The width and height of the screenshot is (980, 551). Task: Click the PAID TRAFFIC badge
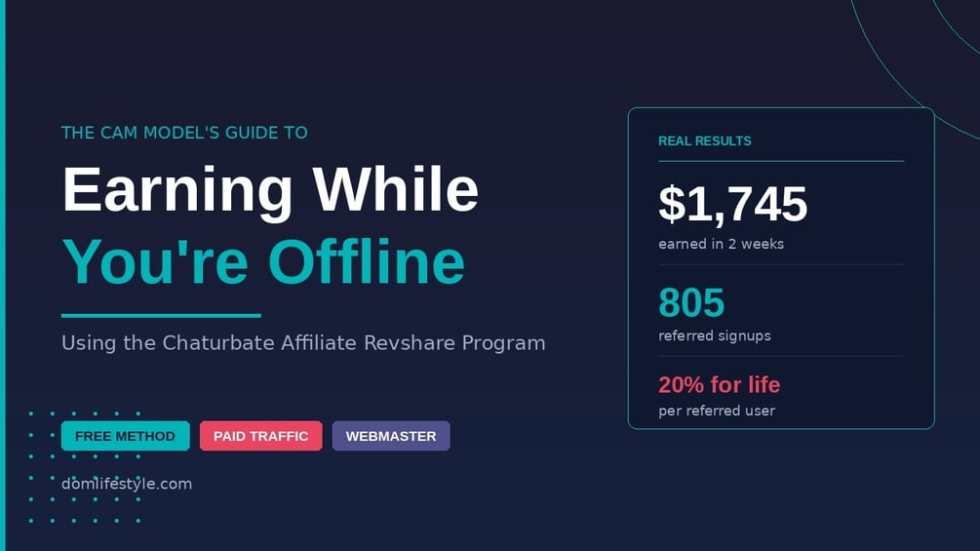[x=261, y=436]
